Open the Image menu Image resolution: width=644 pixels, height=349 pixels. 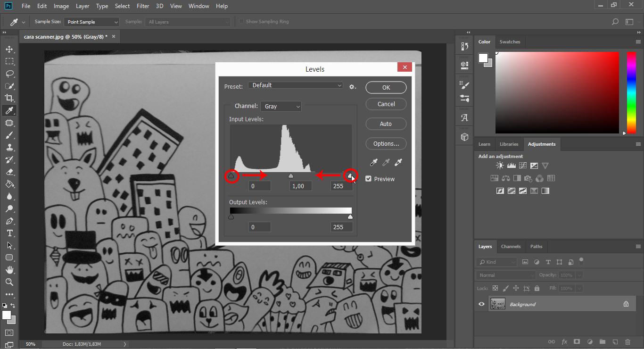(x=61, y=6)
